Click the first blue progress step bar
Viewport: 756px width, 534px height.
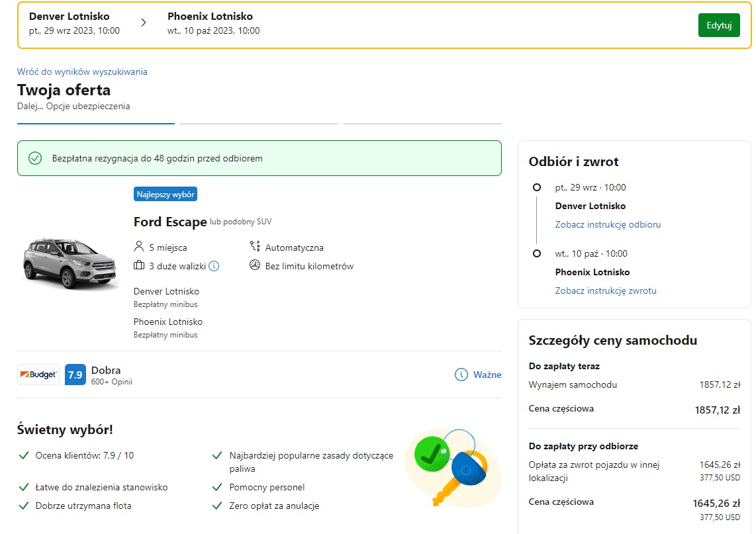point(96,124)
